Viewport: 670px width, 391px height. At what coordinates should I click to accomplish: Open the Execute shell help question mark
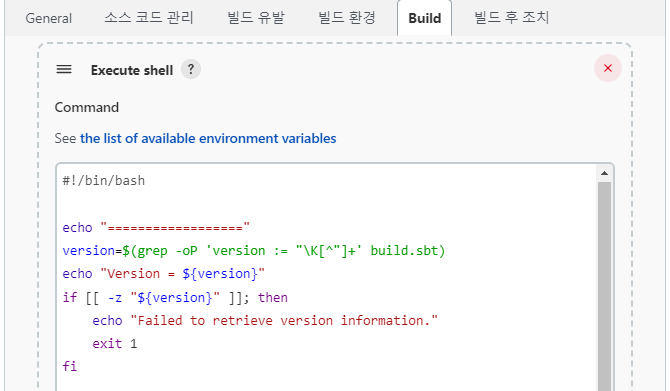(x=191, y=69)
